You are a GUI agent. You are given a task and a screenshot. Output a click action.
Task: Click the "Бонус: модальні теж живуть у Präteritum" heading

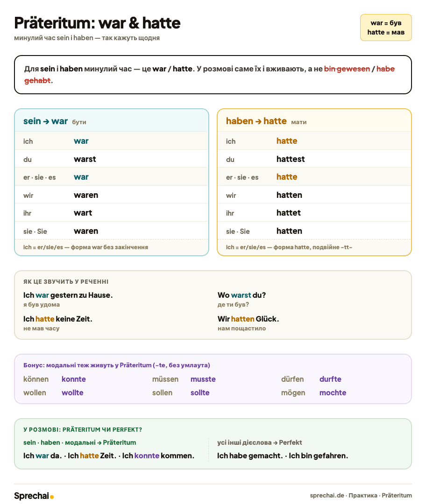tap(116, 365)
